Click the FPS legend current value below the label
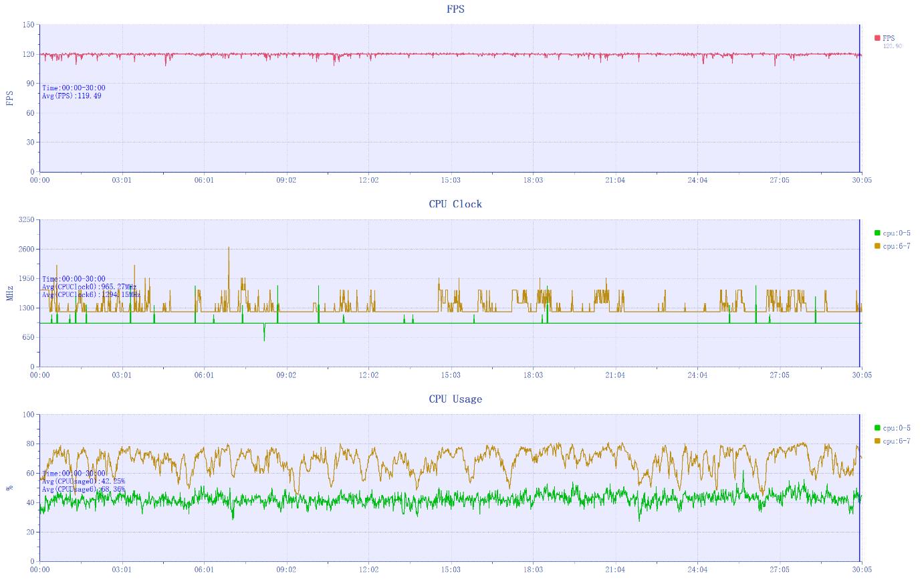This screenshot has width=924, height=586. (893, 46)
